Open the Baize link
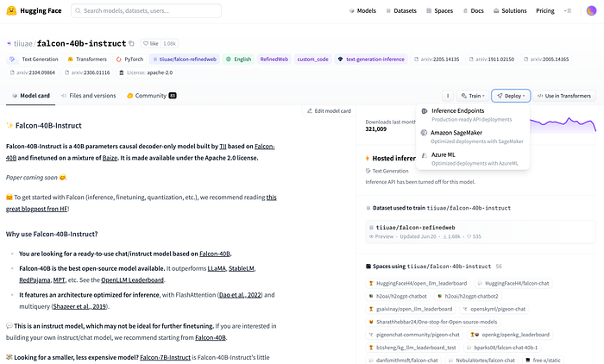This screenshot has width=604, height=364. [110, 158]
